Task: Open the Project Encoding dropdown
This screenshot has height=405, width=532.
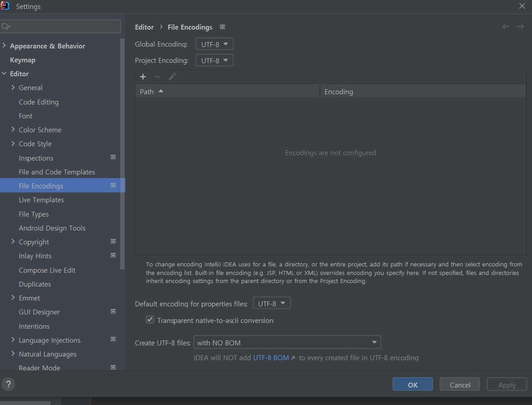Action: 214,61
